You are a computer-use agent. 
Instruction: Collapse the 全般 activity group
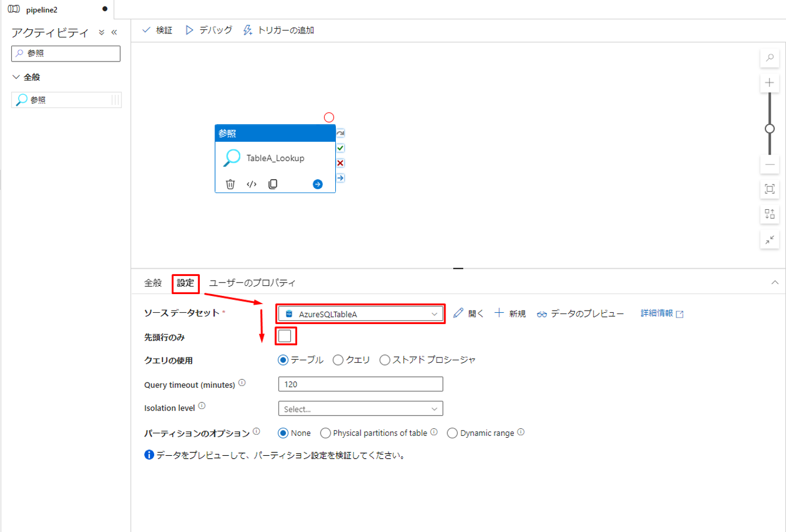tap(16, 77)
